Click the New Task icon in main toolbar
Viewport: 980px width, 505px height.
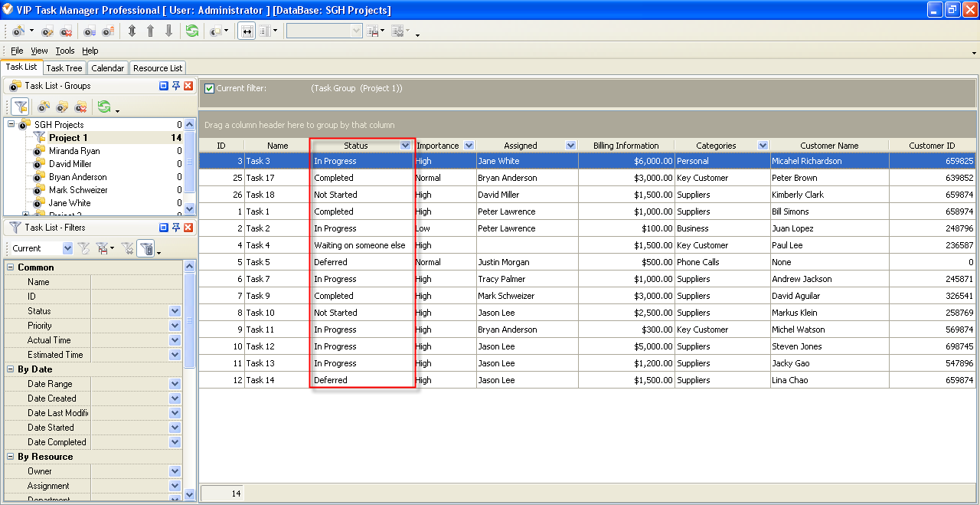pyautogui.click(x=18, y=31)
